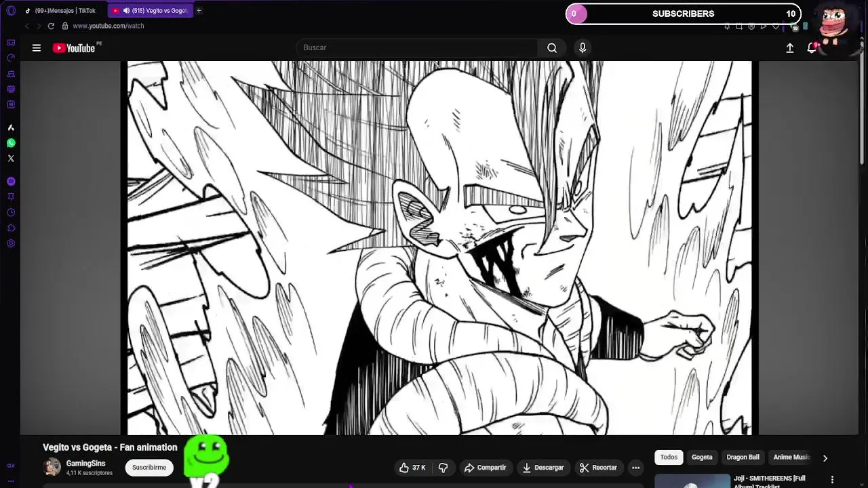
Task: Open the GamingSins channel avatar
Action: (x=52, y=467)
